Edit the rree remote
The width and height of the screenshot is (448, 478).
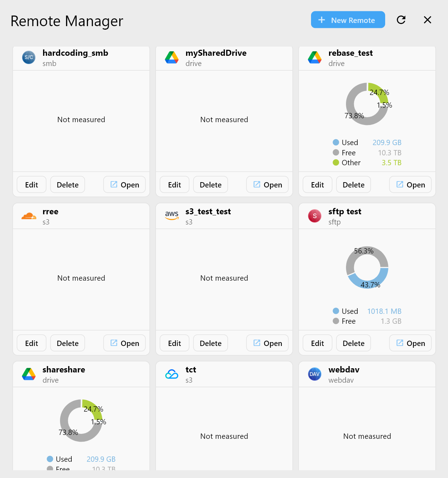tap(31, 343)
